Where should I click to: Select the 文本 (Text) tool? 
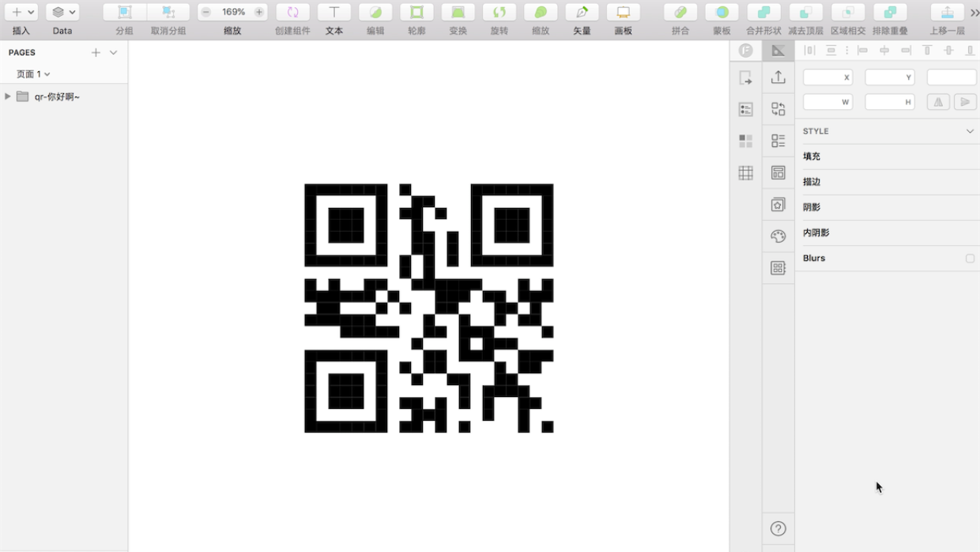(334, 12)
